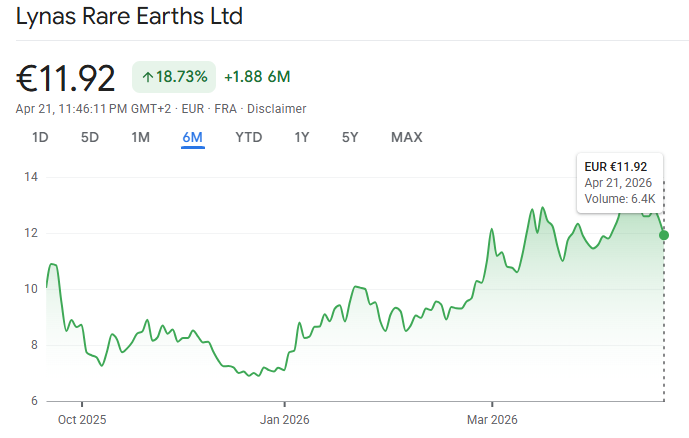The width and height of the screenshot is (689, 438).
Task: Open the Disclaimer link
Action: click(276, 109)
